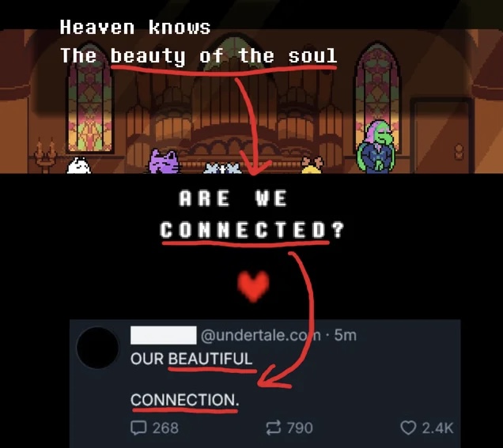Click the reply comment bubble icon
The image size is (503, 448).
(138, 427)
